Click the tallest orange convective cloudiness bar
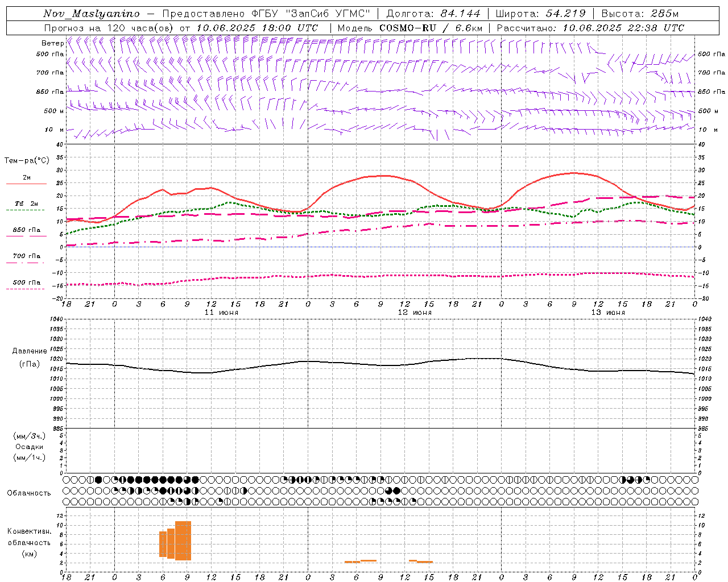This screenshot has width=728, height=582. pyautogui.click(x=183, y=541)
